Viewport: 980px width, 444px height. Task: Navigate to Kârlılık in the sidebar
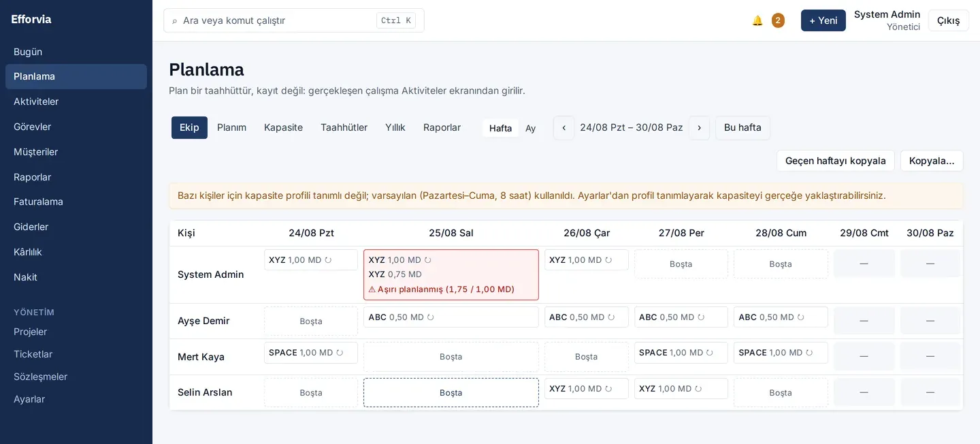[76, 252]
